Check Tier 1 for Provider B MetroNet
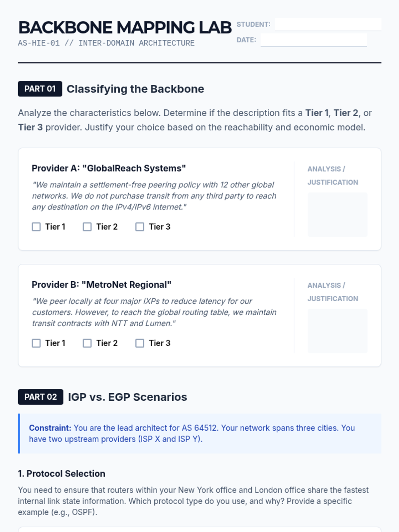399x532 pixels. coord(36,343)
